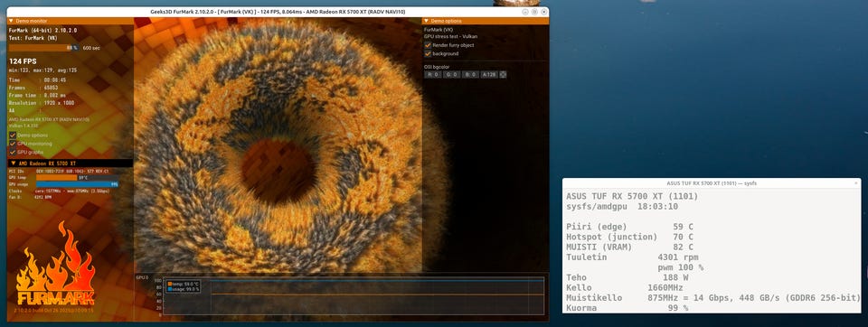Toggle the GPU monitoring checkbox

pos(12,144)
